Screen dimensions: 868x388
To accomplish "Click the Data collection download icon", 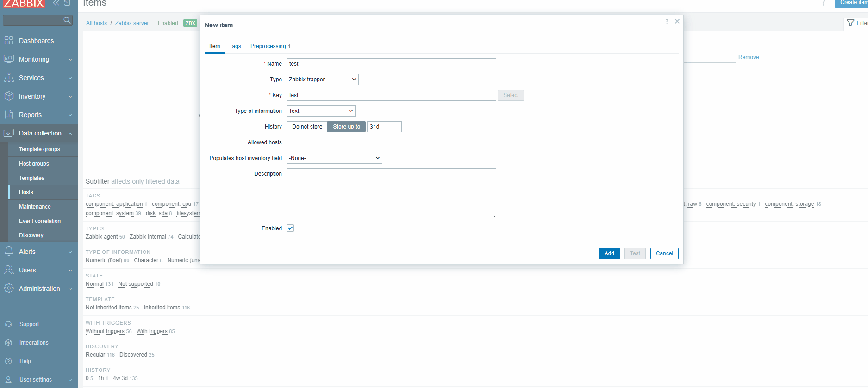I will tap(9, 133).
